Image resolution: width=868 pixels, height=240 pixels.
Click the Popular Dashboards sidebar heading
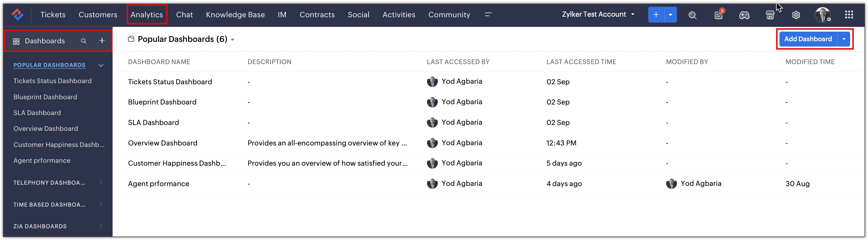click(x=50, y=65)
